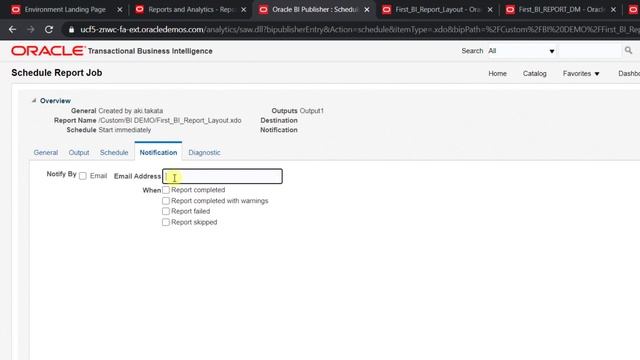Close the Oracle BI Publisher tab
The width and height of the screenshot is (640, 360).
pos(367,9)
